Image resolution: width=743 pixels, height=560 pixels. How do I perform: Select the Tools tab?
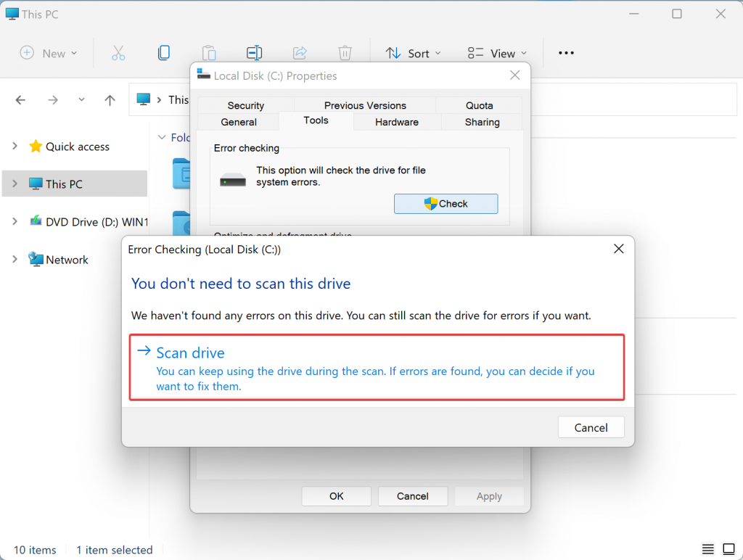(x=316, y=120)
